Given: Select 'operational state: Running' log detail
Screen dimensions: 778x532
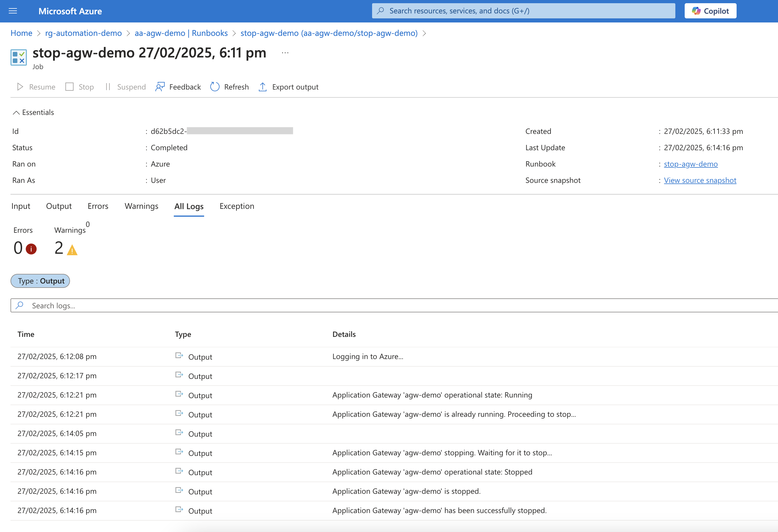Looking at the screenshot, I should click(x=432, y=395).
